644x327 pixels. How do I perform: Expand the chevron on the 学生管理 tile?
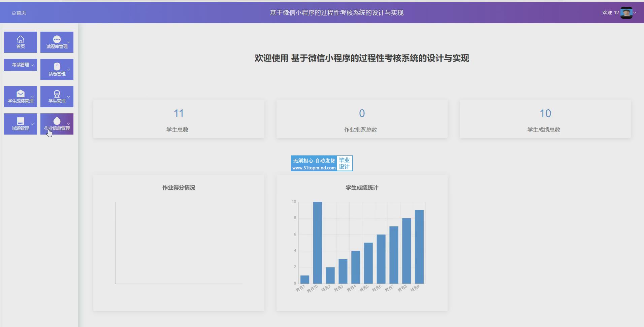point(69,97)
